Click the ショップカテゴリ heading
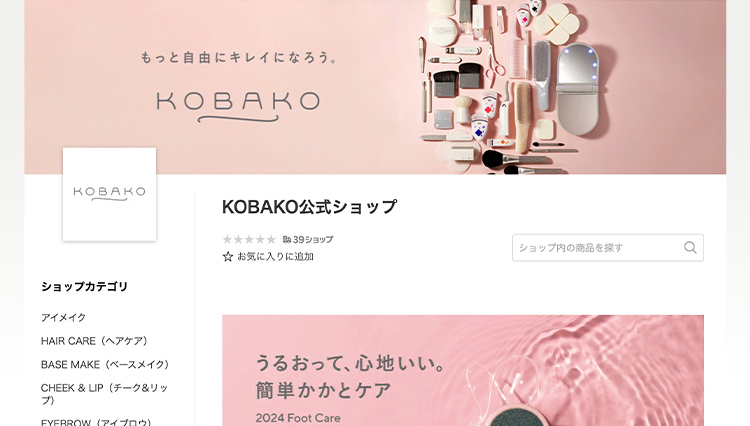This screenshot has width=750, height=426. coord(85,286)
